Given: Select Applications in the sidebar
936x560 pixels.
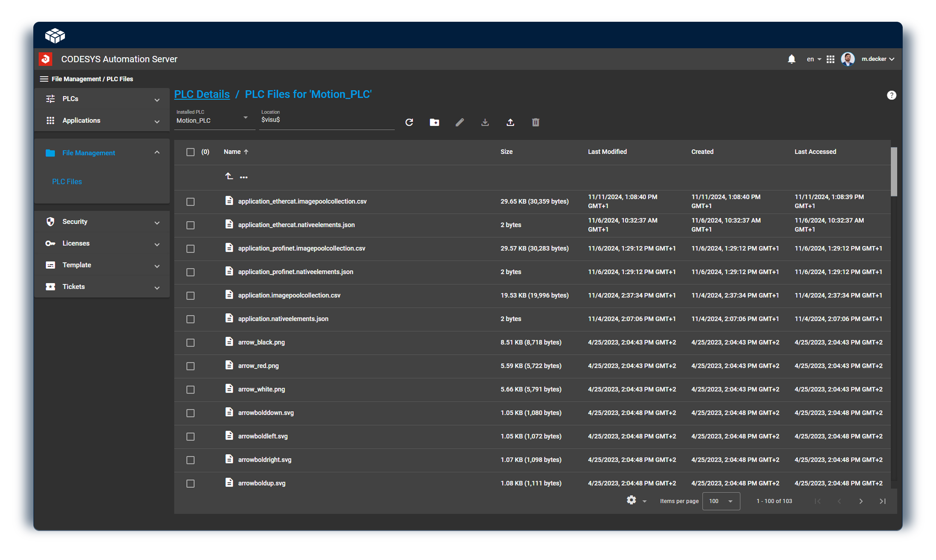Looking at the screenshot, I should tap(81, 120).
